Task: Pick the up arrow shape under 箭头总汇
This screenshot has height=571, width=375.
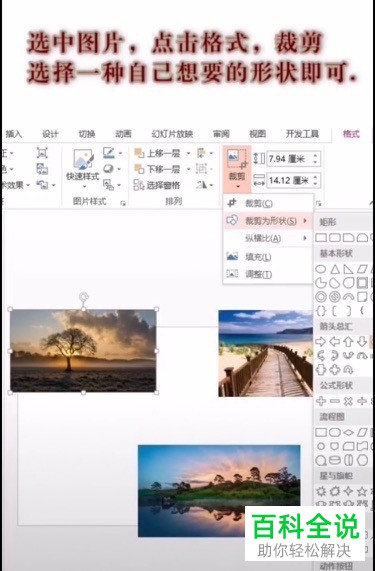Action: (348, 342)
